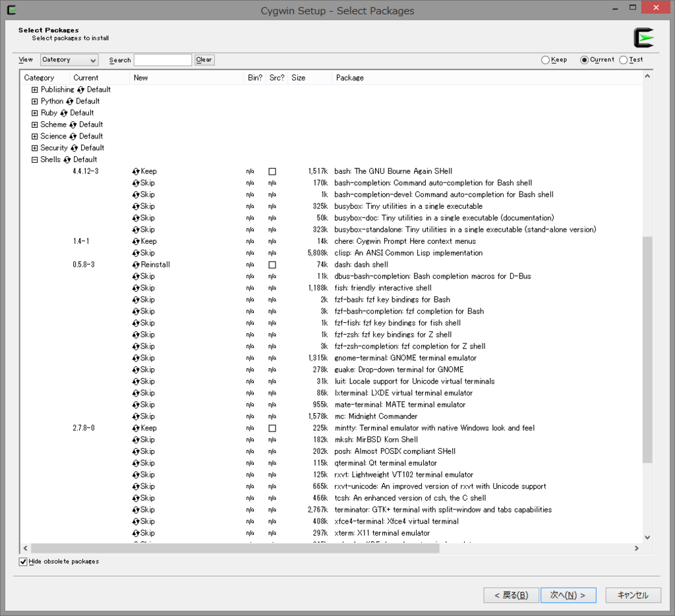Image resolution: width=675 pixels, height=616 pixels.
Task: Check the Src checkbox for bash
Action: pyautogui.click(x=272, y=172)
